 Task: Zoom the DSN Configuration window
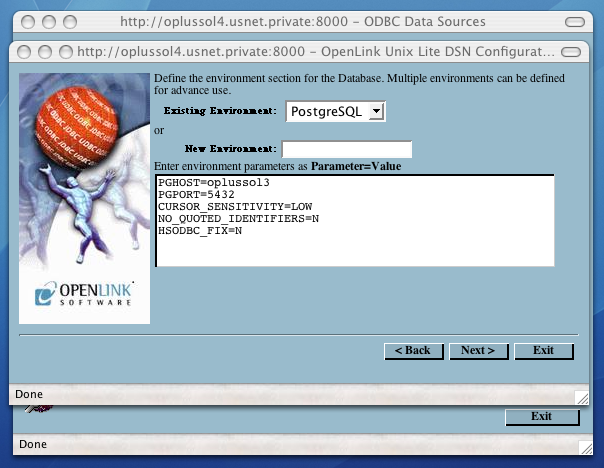pos(63,52)
